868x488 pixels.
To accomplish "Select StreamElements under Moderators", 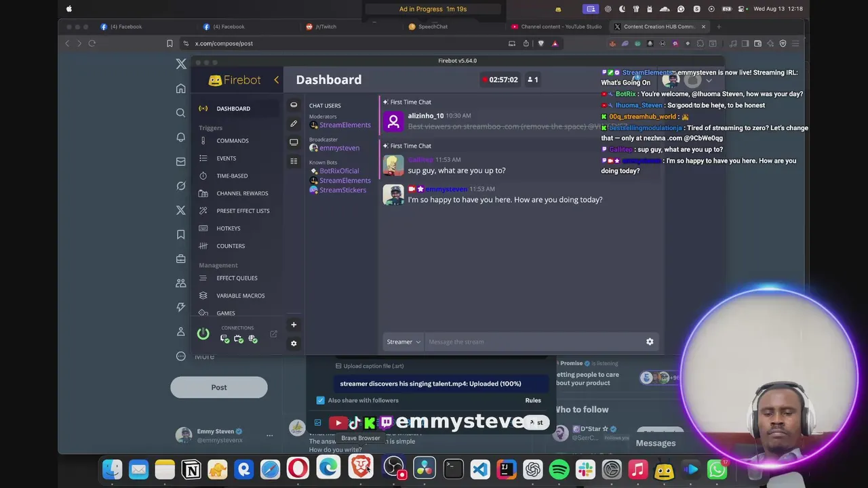I will [344, 125].
